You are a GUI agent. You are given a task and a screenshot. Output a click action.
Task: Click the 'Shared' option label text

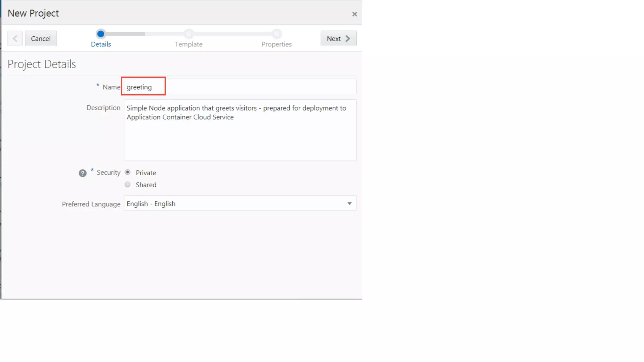[146, 185]
